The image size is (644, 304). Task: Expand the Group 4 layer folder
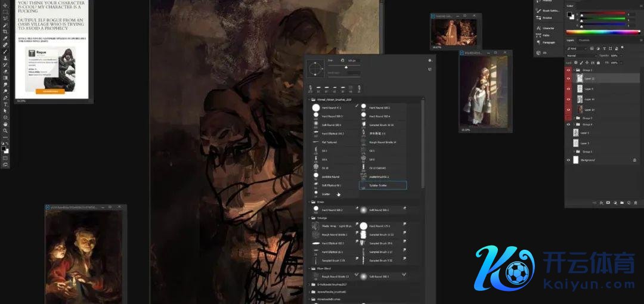point(574,124)
